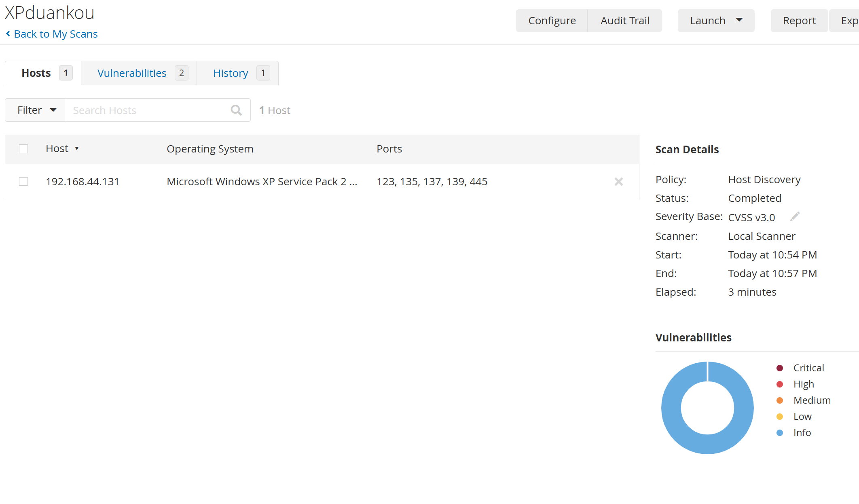
Task: Expand the Launch dropdown menu
Action: pos(716,21)
